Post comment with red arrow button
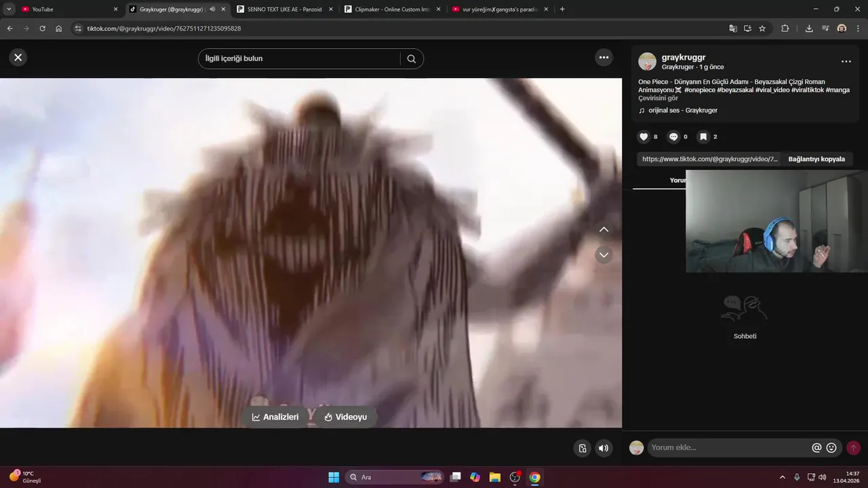868x488 pixels. 853,448
